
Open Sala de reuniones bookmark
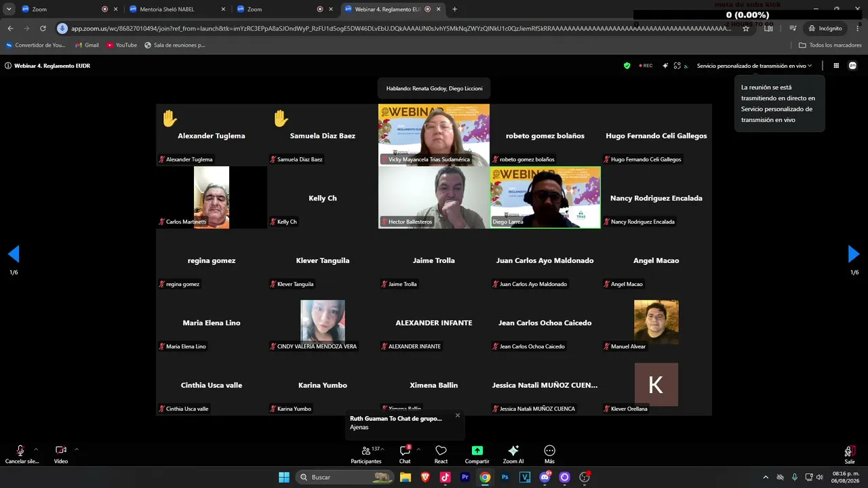coord(174,45)
